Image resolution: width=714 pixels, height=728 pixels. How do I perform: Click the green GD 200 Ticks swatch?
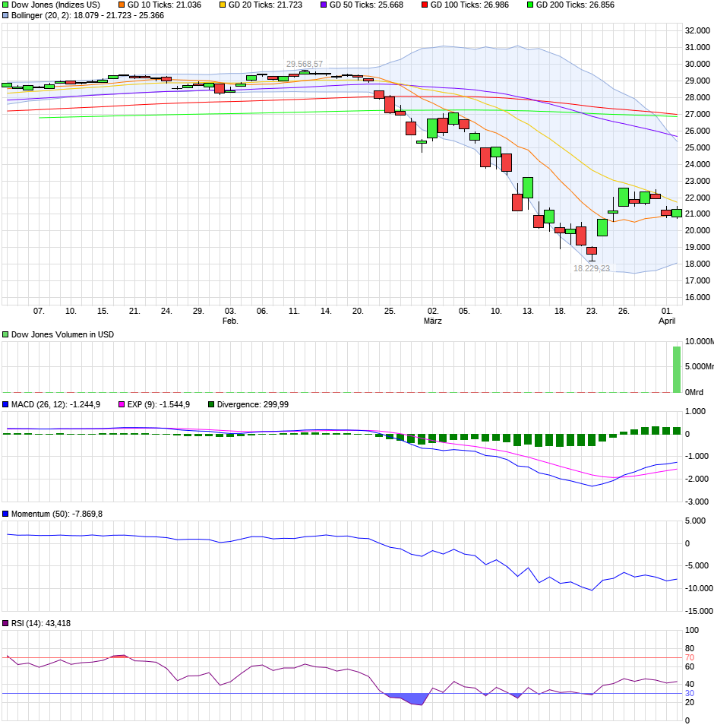[530, 5]
